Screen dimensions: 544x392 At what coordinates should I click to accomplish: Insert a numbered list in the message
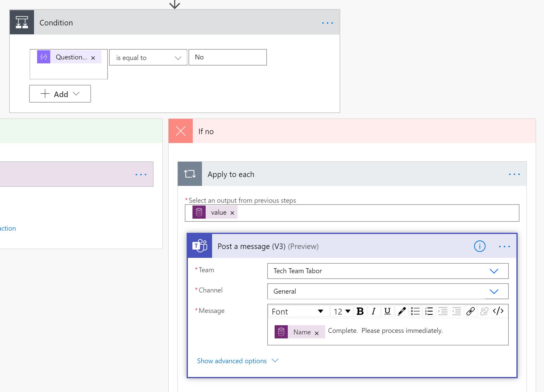click(x=429, y=311)
